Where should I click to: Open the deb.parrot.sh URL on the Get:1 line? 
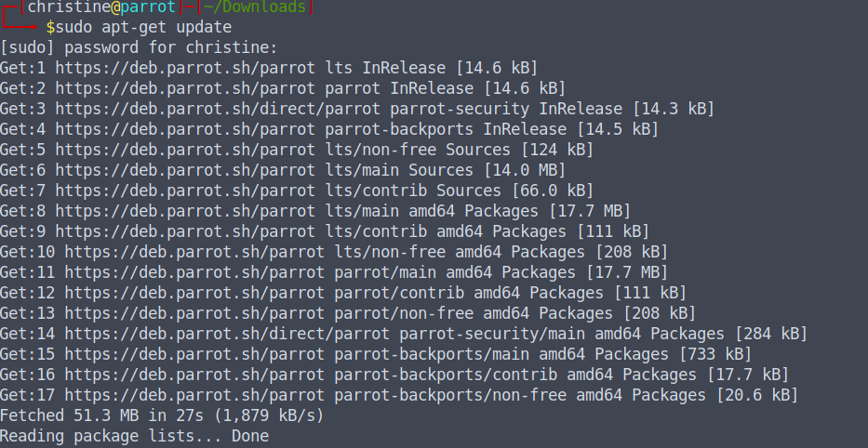(185, 68)
